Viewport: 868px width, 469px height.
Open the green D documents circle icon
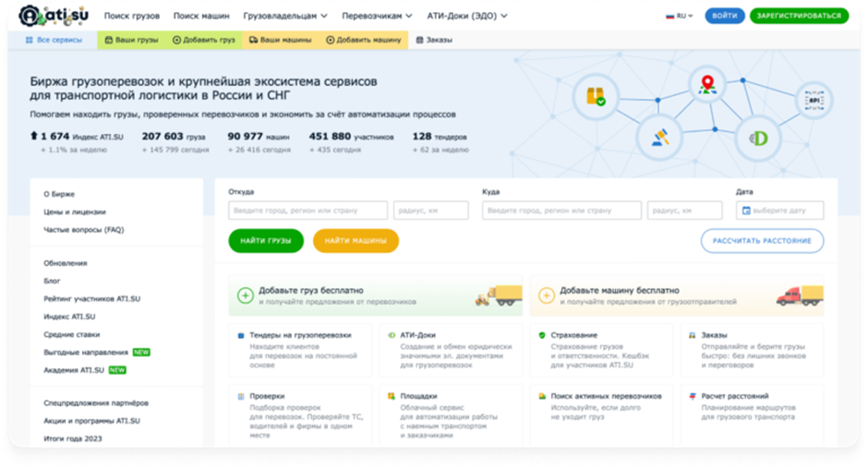[x=758, y=138]
